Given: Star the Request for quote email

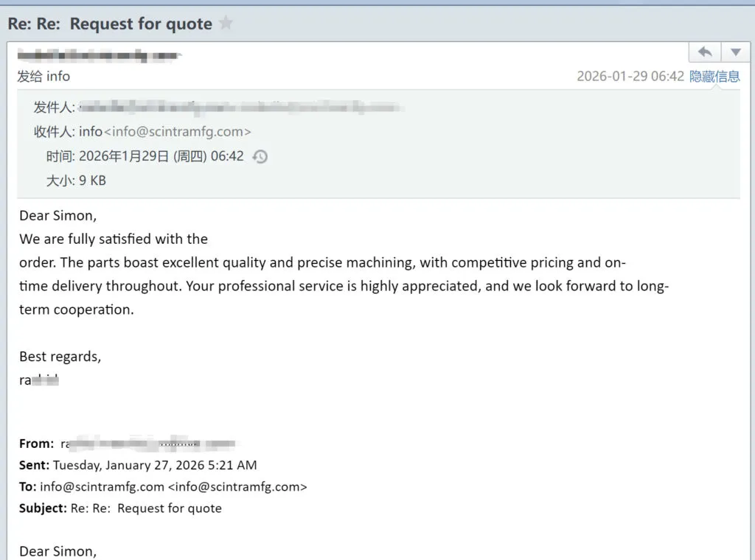Looking at the screenshot, I should coord(226,24).
